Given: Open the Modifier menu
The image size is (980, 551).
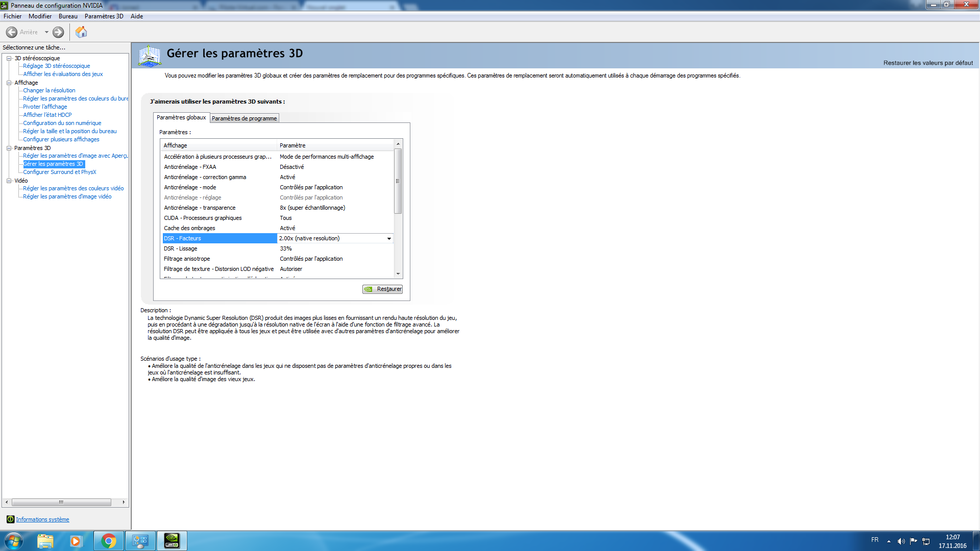Looking at the screenshot, I should coord(40,16).
